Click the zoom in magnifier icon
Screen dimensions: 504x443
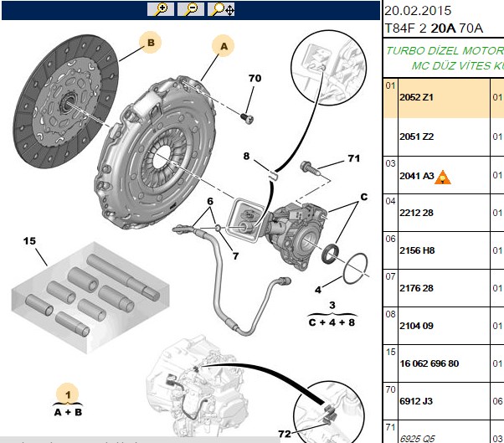point(161,9)
